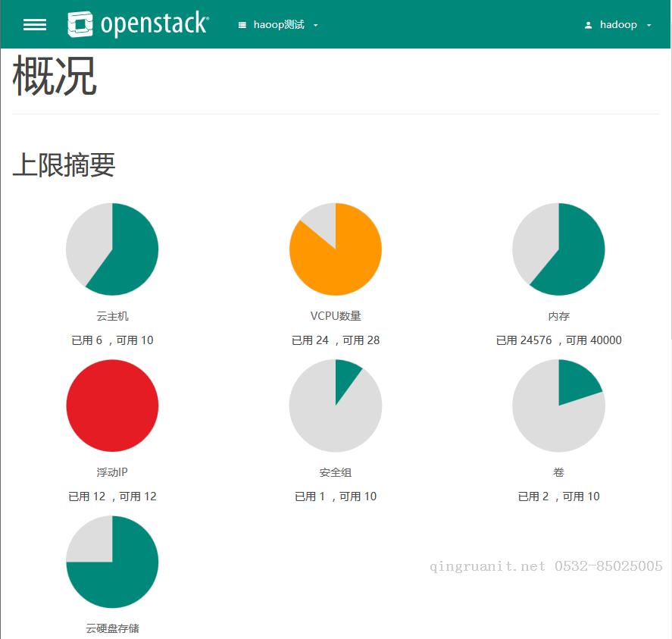Click the 安全组 security group pie chart
The image size is (672, 639).
[x=336, y=406]
